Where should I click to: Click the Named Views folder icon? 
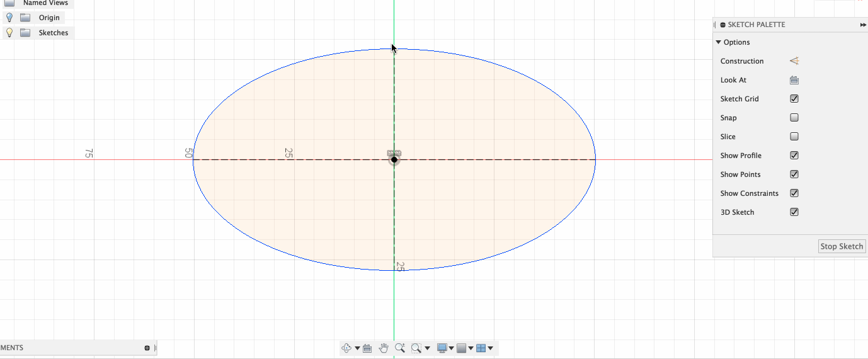point(9,3)
